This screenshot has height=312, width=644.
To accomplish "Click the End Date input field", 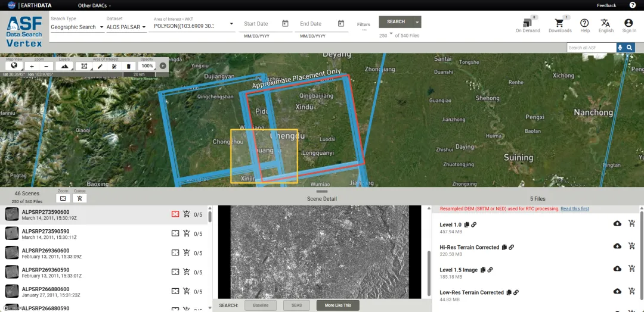I will [x=317, y=24].
